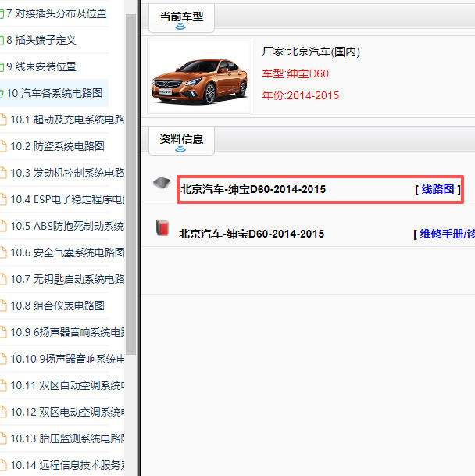Open 10.8 组合仪表电路图 page
The image size is (475, 476).
pos(57,306)
